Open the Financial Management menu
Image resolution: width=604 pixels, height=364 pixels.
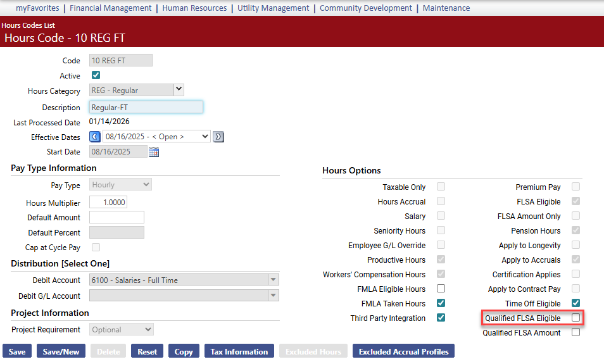[x=111, y=8]
